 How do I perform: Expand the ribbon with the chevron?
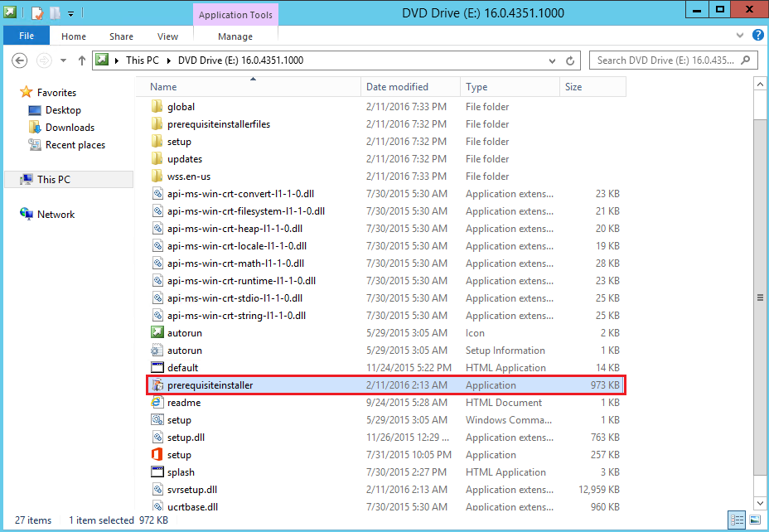point(740,36)
